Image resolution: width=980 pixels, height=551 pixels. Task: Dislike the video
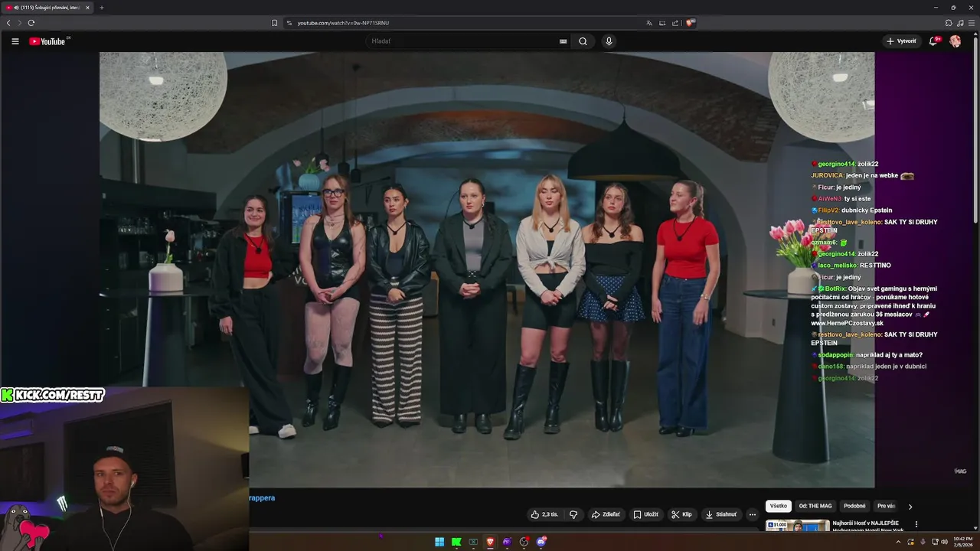(x=573, y=514)
